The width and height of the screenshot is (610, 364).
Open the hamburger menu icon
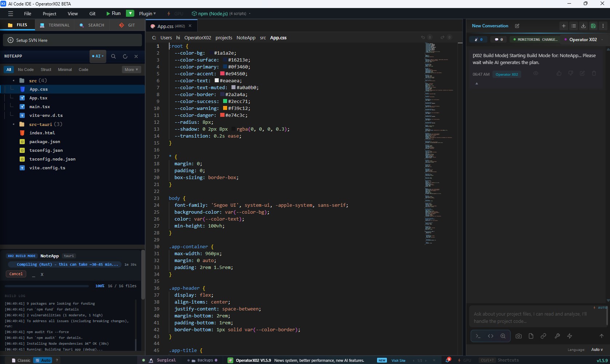[x=11, y=13]
